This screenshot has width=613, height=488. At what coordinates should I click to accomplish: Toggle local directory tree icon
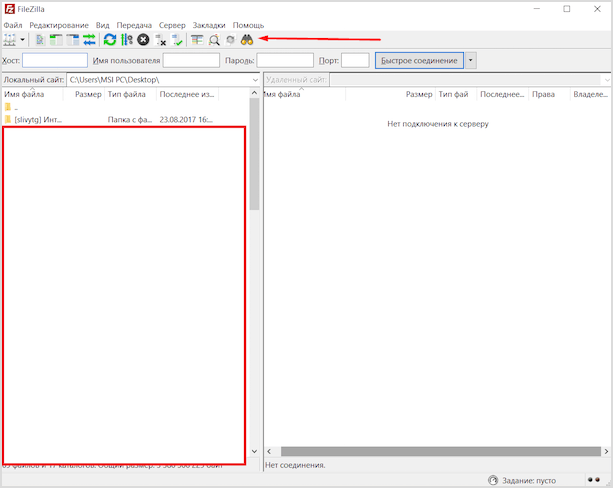(x=56, y=40)
